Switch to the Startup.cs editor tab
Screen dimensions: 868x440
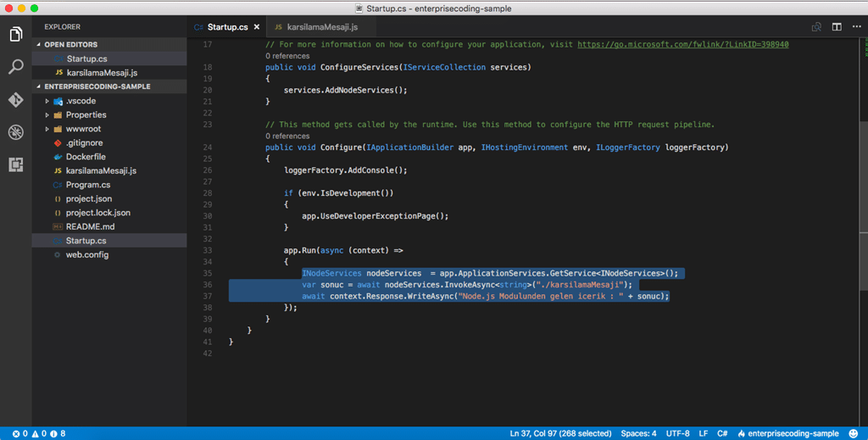click(x=227, y=26)
